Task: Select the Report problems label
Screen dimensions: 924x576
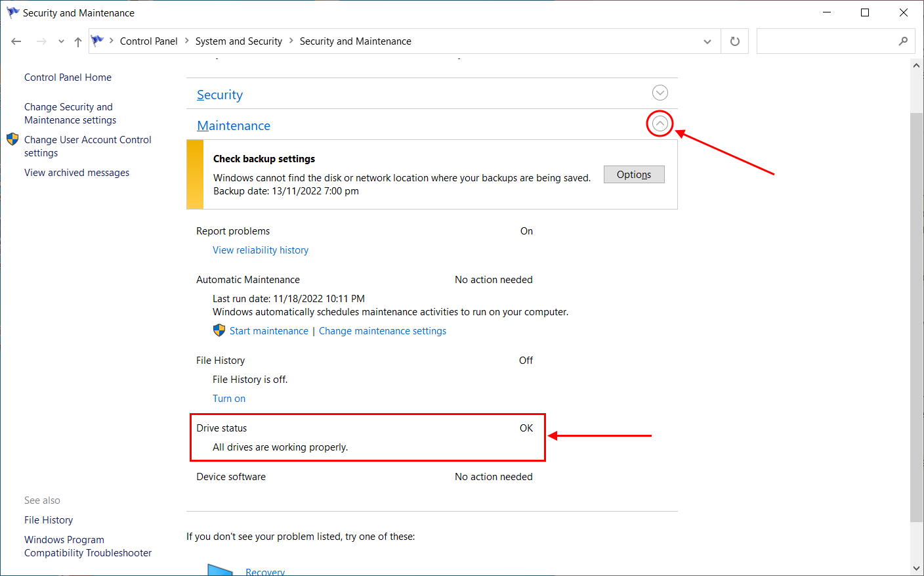Action: pyautogui.click(x=233, y=231)
